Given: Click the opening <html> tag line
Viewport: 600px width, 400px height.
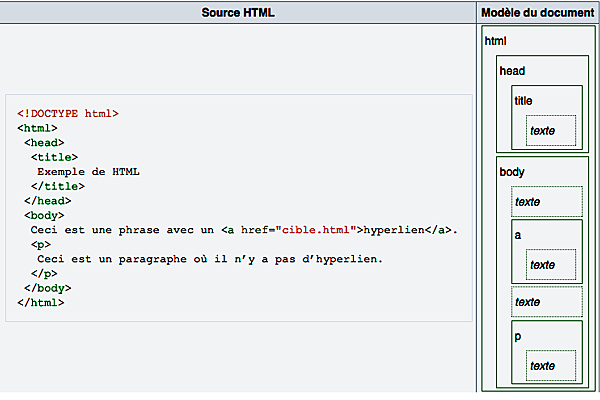Looking at the screenshot, I should [37, 128].
